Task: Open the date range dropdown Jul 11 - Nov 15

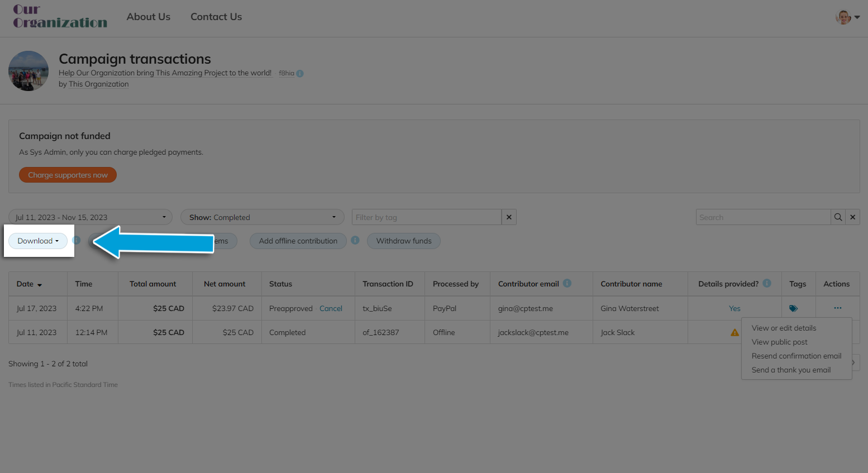Action: coord(89,217)
